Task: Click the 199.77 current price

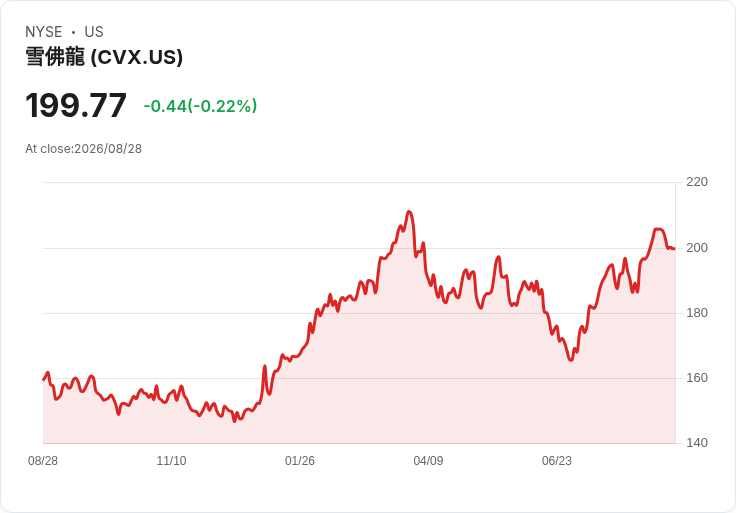Action: coord(76,106)
